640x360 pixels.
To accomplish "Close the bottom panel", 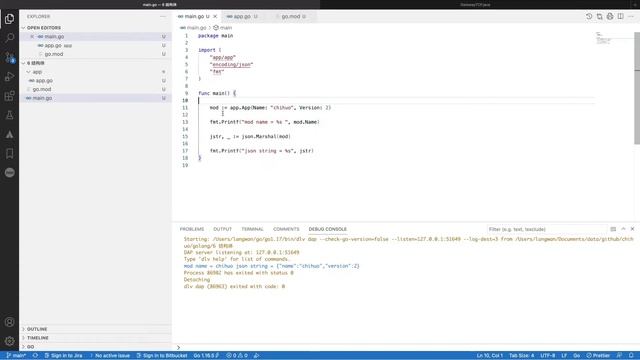I will pos(633,229).
